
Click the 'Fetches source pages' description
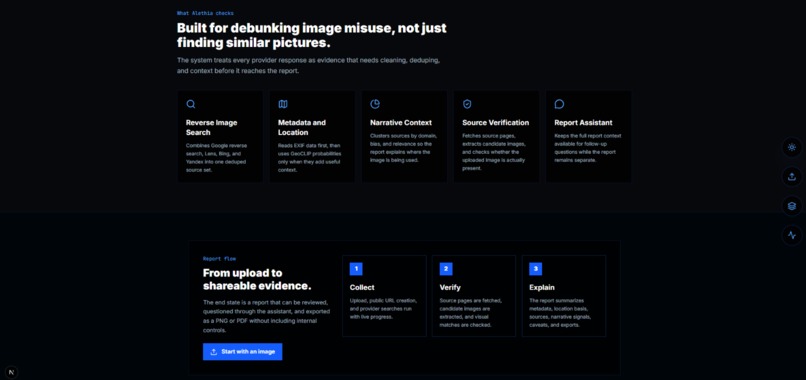pos(494,152)
